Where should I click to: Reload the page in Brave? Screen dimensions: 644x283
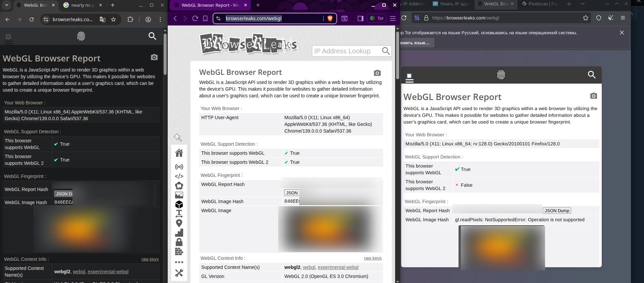tap(195, 18)
